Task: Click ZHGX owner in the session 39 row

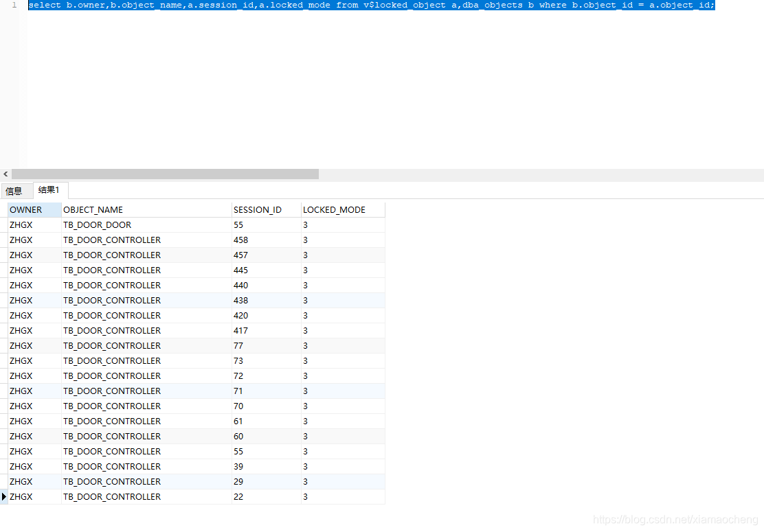Action: click(x=34, y=466)
